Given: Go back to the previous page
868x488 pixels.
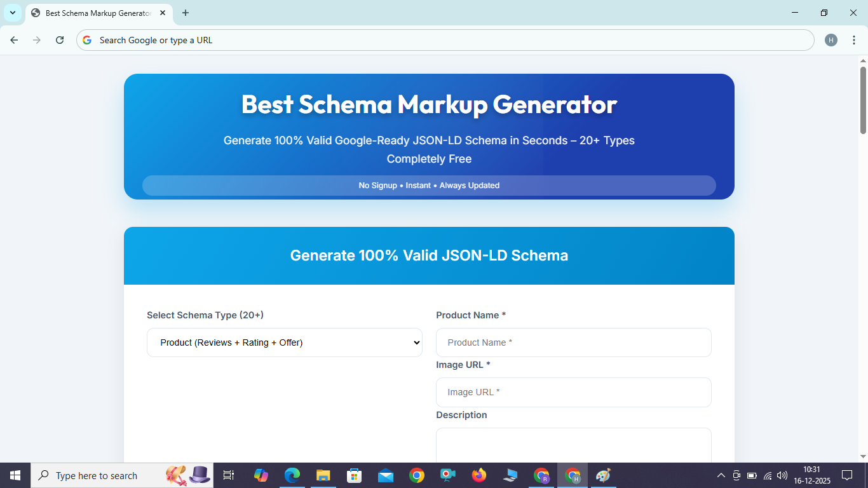Looking at the screenshot, I should pyautogui.click(x=13, y=39).
